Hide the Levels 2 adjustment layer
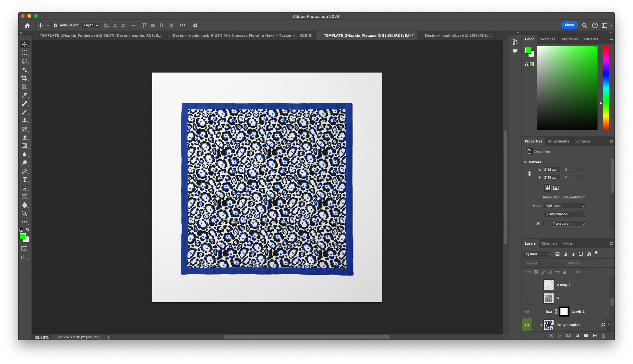This screenshot has width=633, height=364. (x=527, y=312)
